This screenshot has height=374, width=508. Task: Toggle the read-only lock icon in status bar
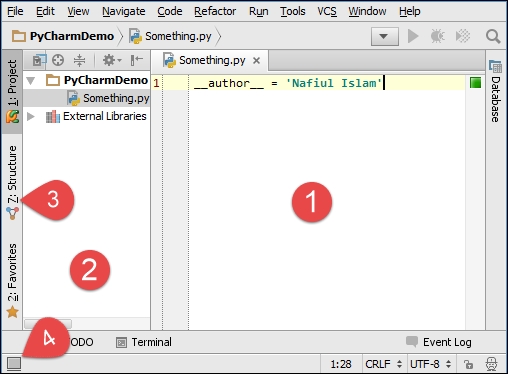(x=468, y=364)
